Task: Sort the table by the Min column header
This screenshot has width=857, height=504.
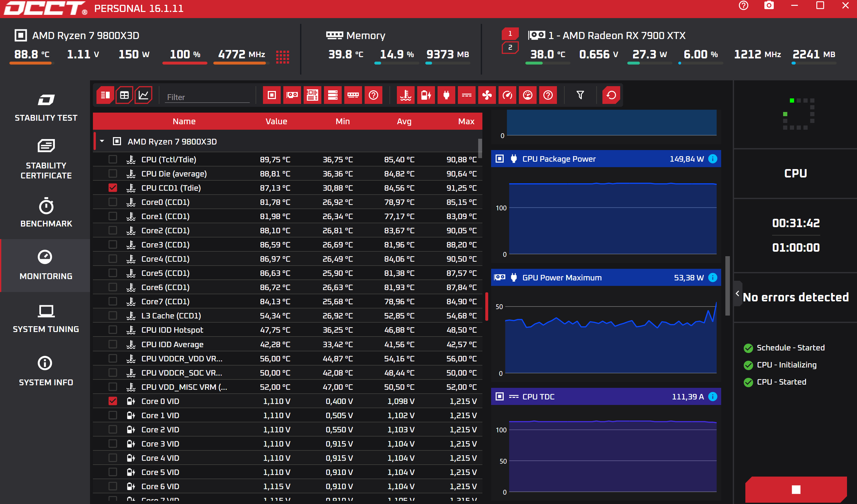Action: point(342,121)
